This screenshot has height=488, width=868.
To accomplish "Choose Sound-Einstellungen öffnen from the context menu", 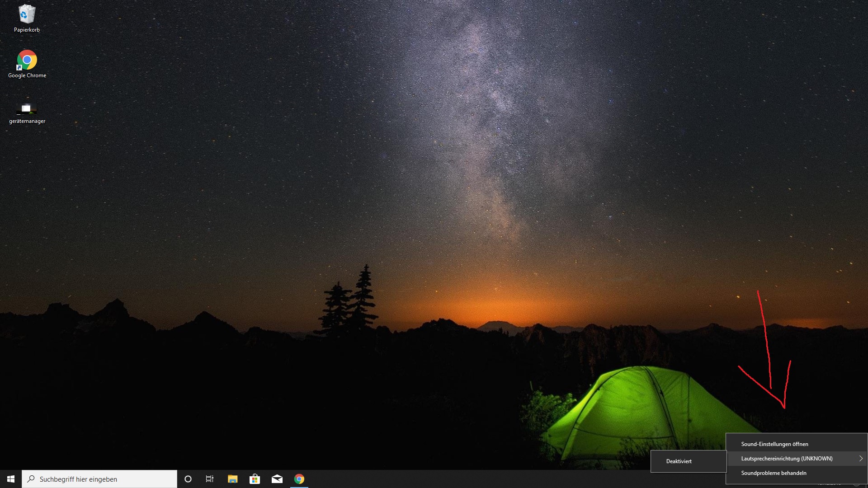I will click(774, 444).
